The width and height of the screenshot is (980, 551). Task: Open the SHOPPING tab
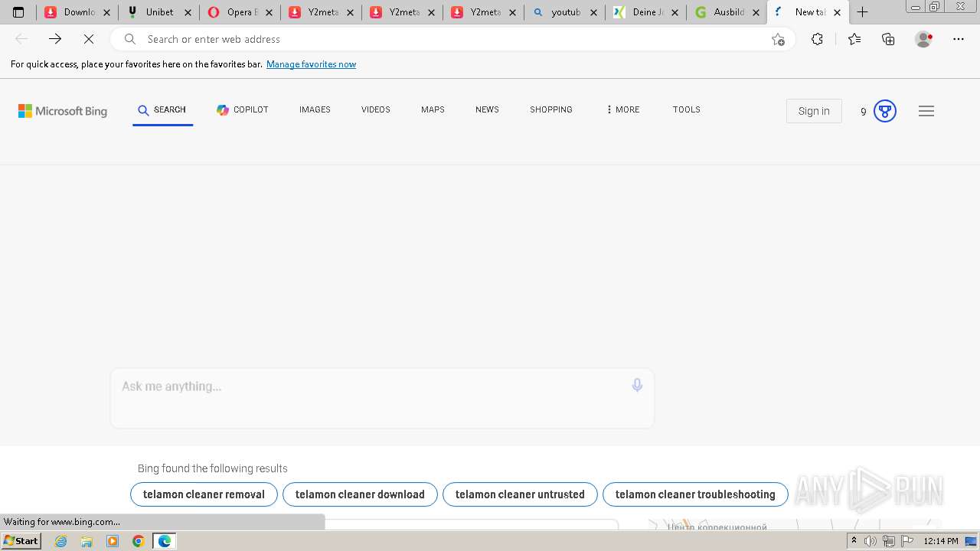(551, 110)
